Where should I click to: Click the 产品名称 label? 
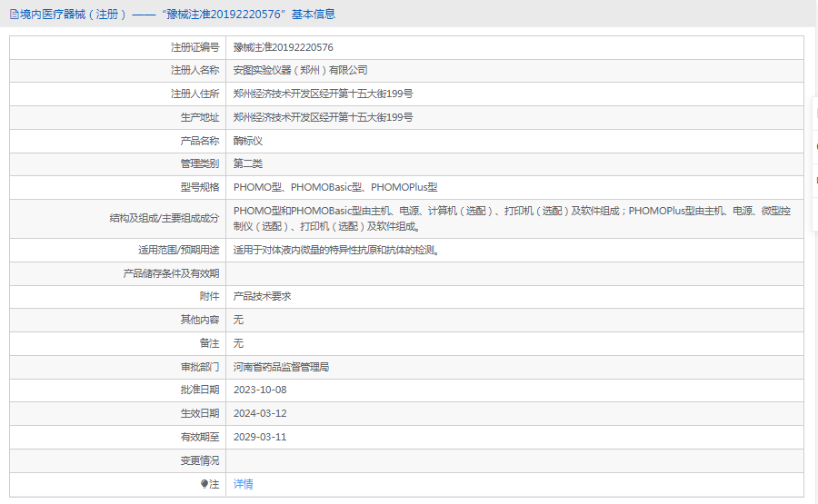(200, 141)
